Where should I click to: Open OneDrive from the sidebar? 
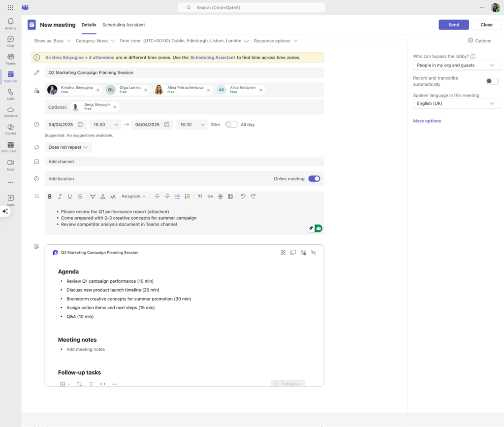coord(11,112)
